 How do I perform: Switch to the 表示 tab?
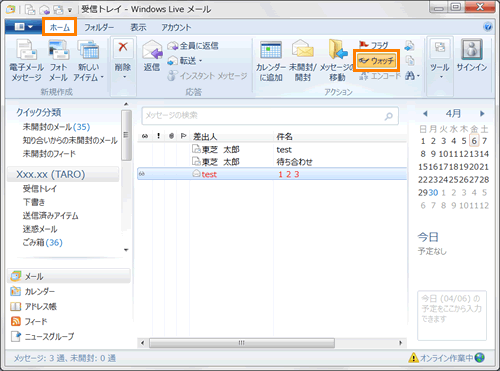point(138,27)
